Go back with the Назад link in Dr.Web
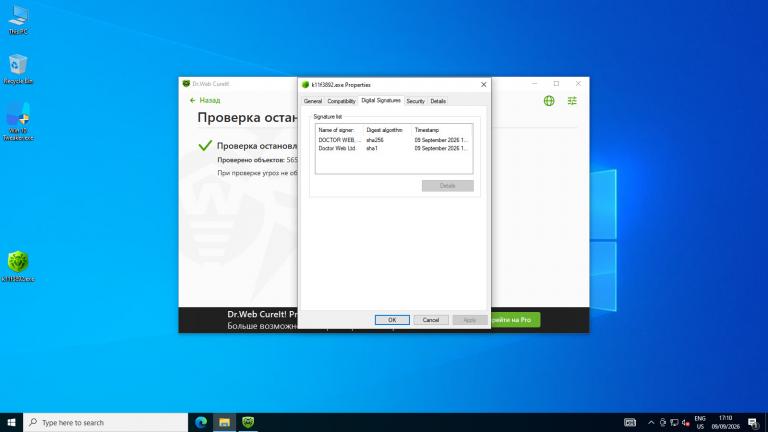 click(205, 100)
